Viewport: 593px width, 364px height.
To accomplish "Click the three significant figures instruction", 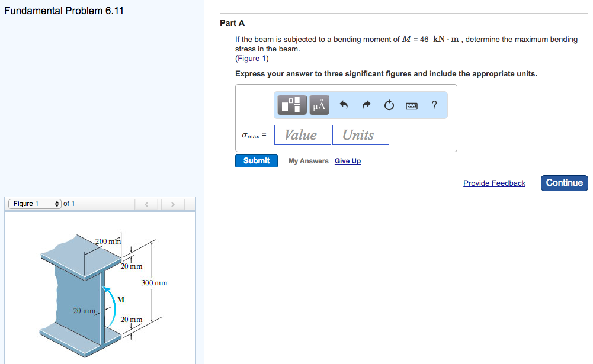I will click(386, 74).
